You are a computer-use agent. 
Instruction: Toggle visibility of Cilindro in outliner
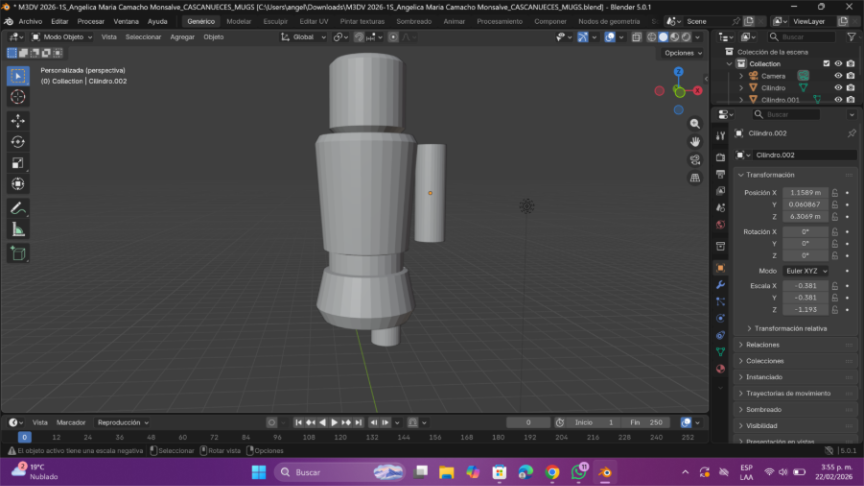(838, 88)
